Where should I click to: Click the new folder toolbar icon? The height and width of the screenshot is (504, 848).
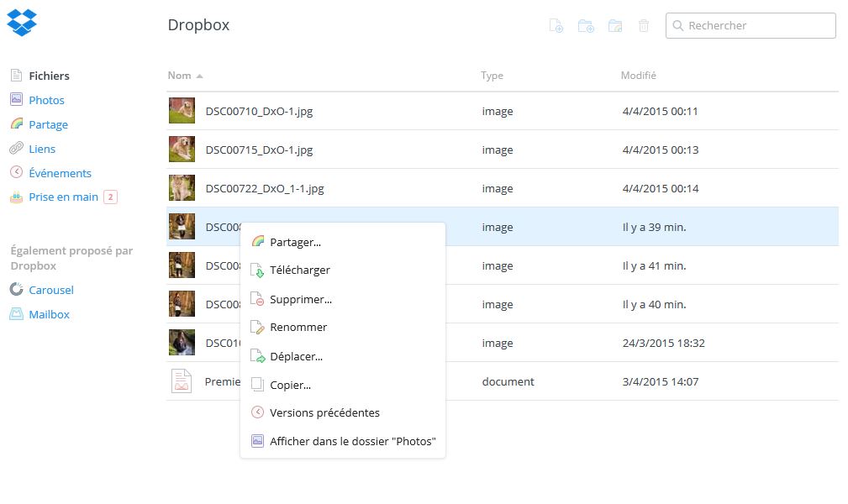pos(586,26)
